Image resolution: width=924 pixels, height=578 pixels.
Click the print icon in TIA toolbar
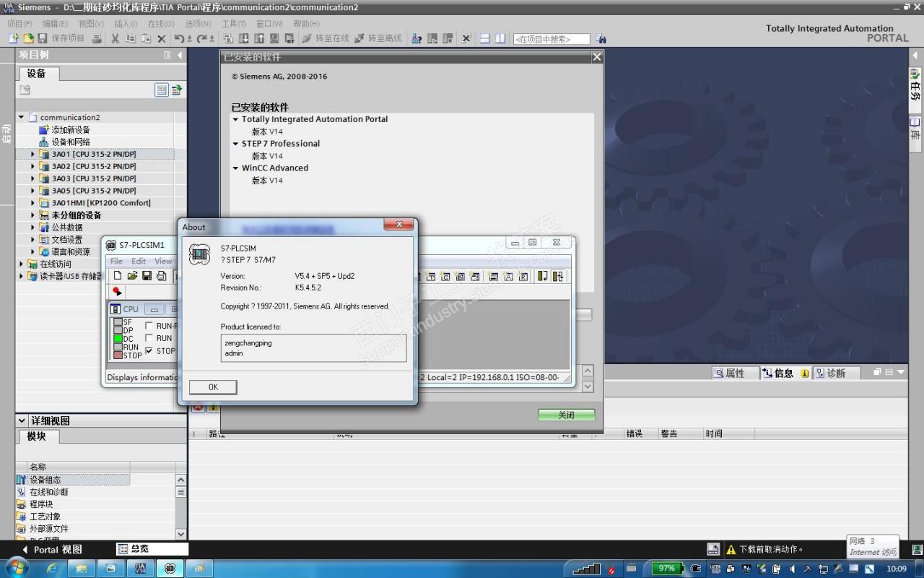(x=97, y=38)
